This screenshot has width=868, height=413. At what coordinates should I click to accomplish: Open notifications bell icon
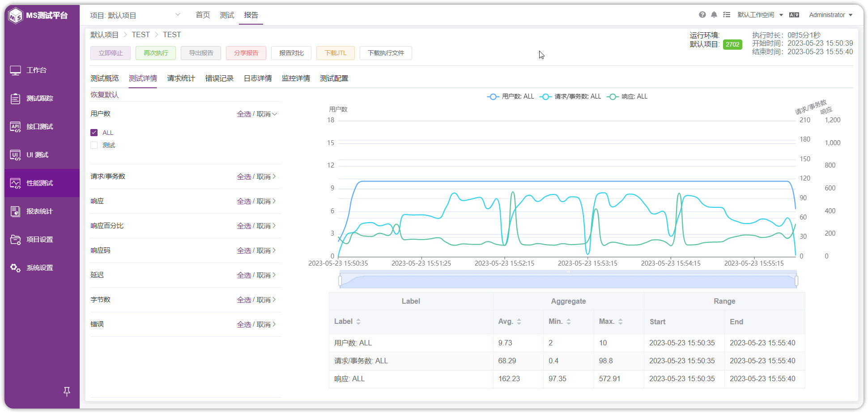click(x=714, y=15)
